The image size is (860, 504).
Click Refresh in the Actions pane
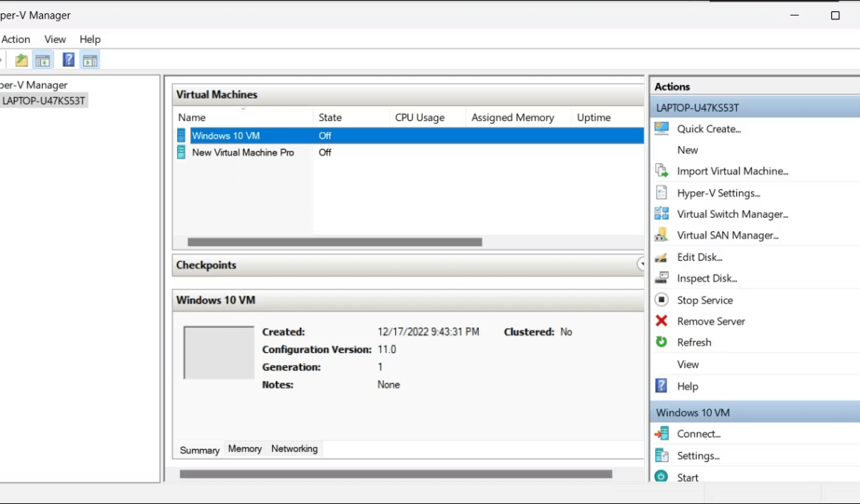click(x=694, y=342)
